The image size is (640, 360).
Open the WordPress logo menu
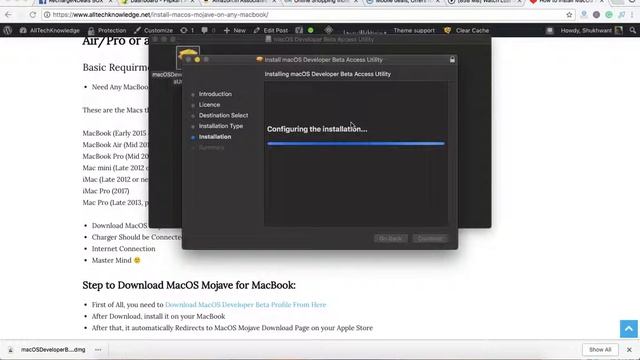point(7,30)
